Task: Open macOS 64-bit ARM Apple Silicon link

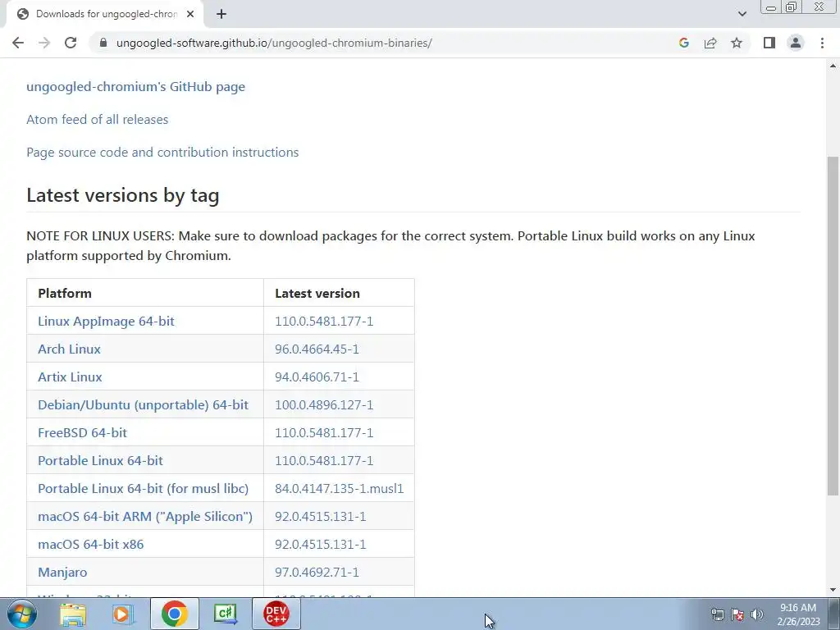Action: (145, 516)
